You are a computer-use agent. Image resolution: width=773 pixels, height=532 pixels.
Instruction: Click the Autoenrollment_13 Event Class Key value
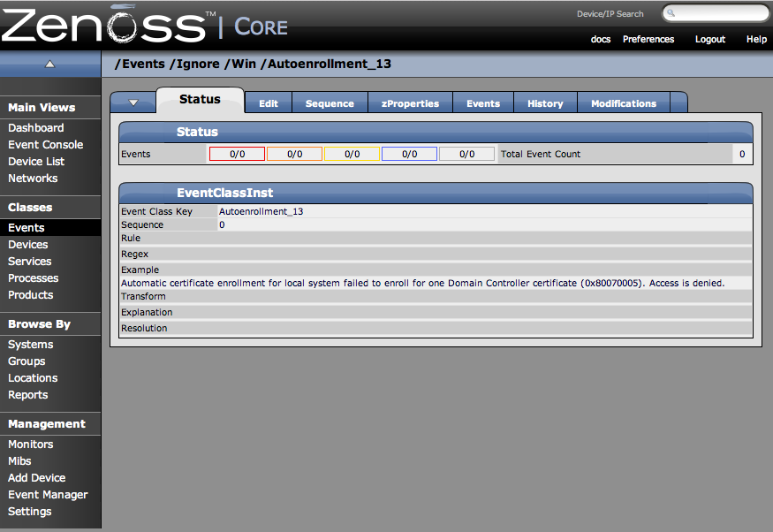pyautogui.click(x=261, y=211)
